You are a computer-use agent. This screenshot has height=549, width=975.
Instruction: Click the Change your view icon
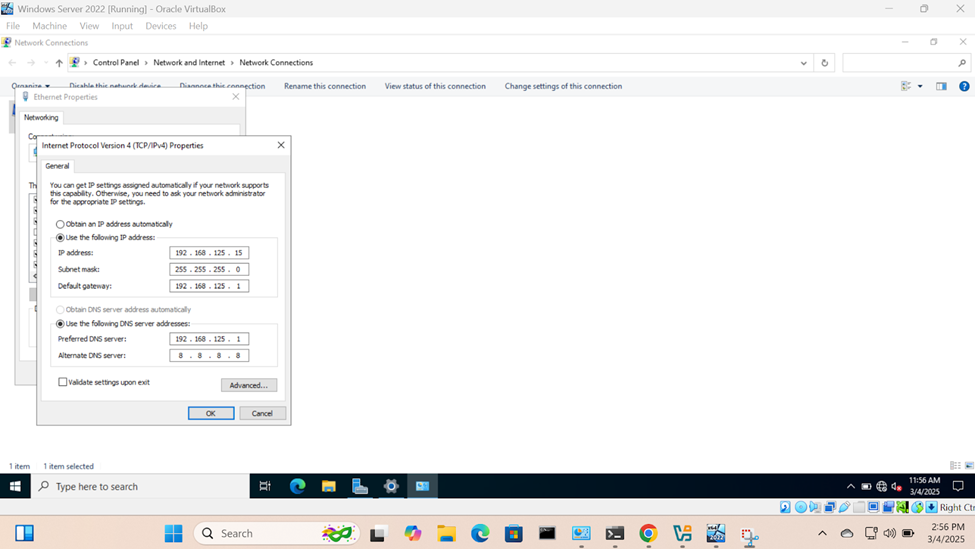coord(906,86)
